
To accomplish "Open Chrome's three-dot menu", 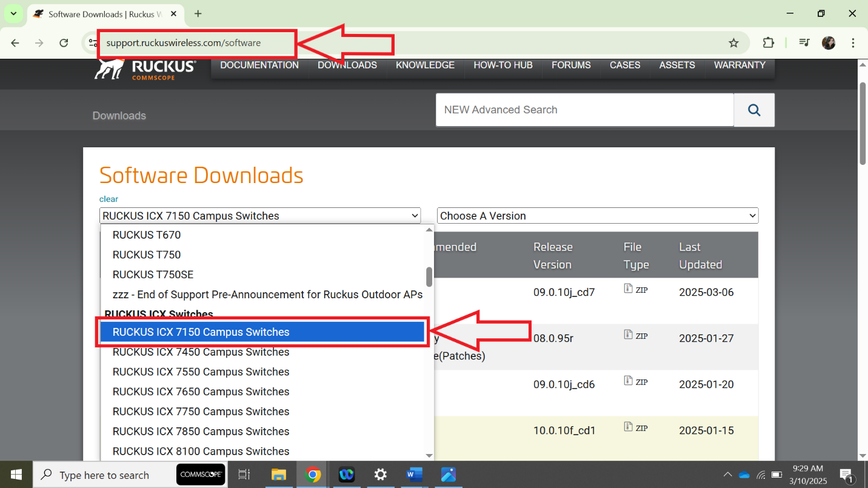I will (852, 43).
